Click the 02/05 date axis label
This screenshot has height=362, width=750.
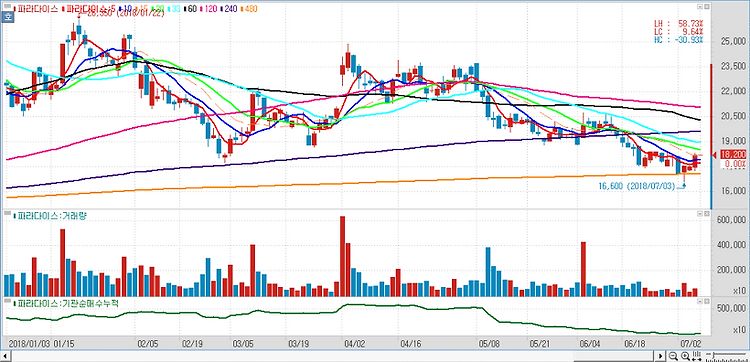[147, 344]
